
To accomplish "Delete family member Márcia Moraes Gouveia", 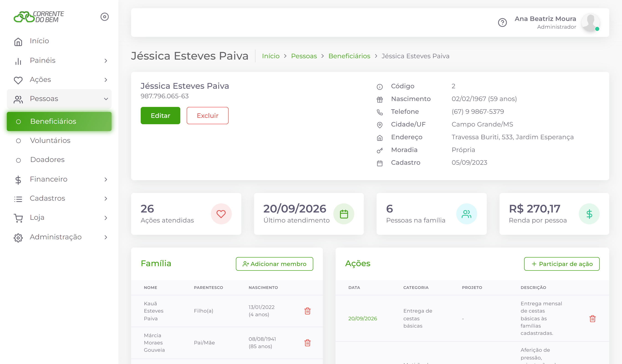I will coord(308,343).
